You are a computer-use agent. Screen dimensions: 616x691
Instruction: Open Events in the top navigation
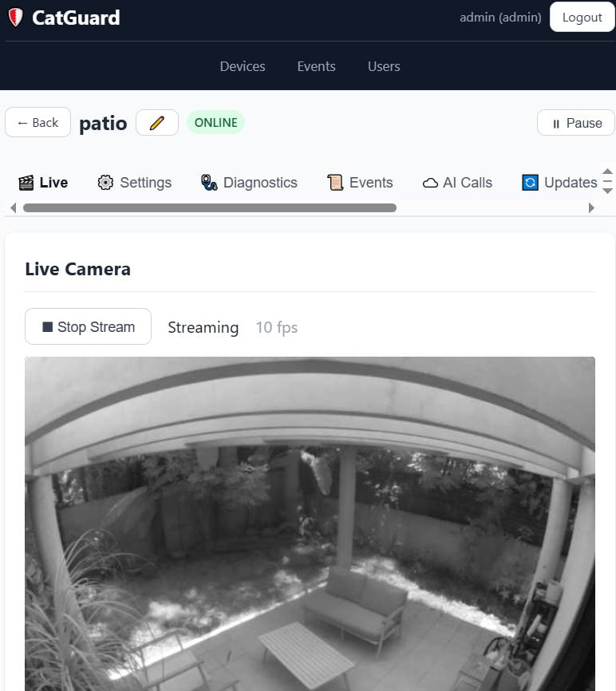point(316,66)
